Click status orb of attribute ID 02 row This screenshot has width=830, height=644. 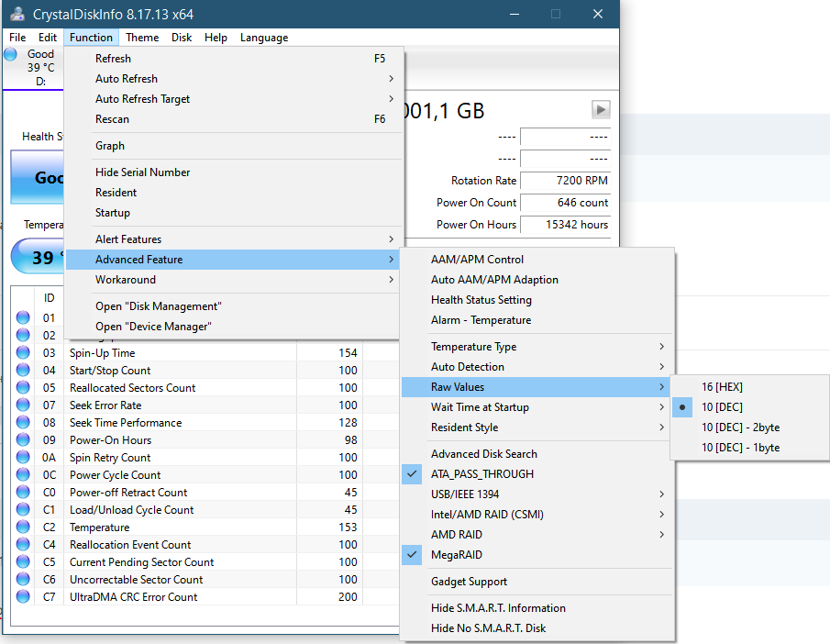tap(23, 335)
